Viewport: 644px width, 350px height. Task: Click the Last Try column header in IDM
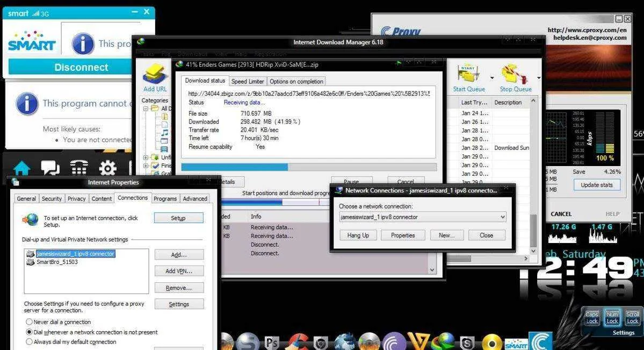(474, 102)
